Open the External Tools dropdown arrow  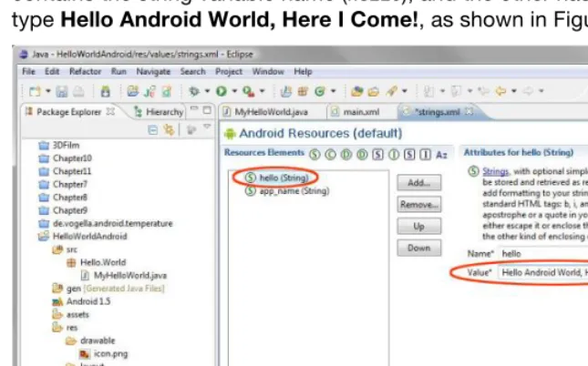263,91
